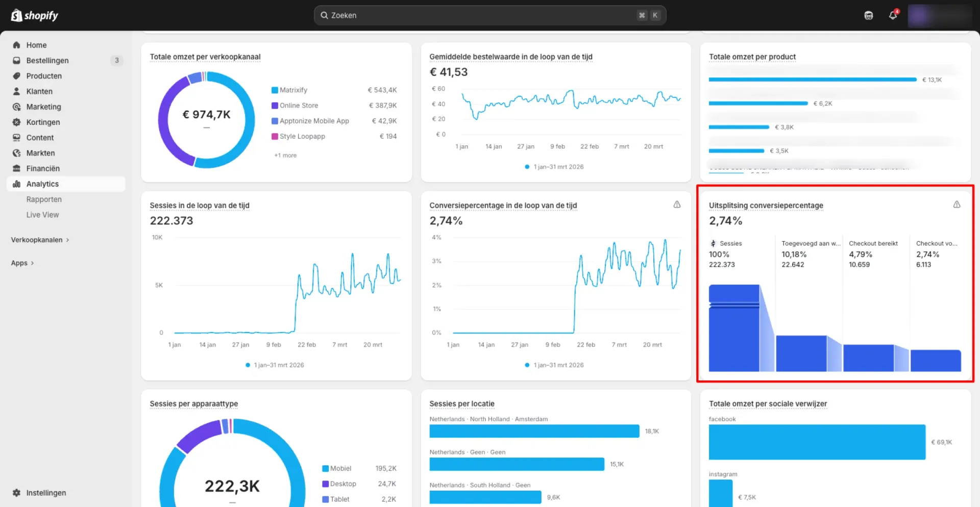Click the Klanten person icon
This screenshot has height=507, width=980.
pos(16,91)
